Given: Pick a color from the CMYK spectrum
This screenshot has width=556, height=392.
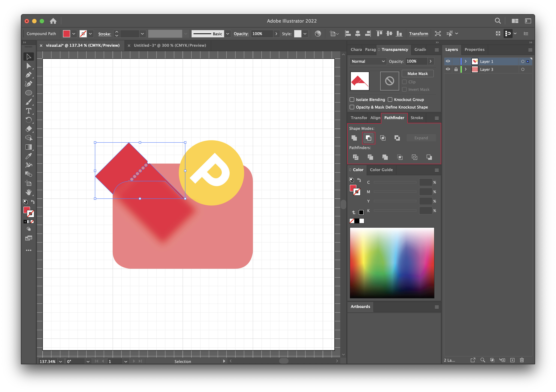Looking at the screenshot, I should pyautogui.click(x=392, y=263).
